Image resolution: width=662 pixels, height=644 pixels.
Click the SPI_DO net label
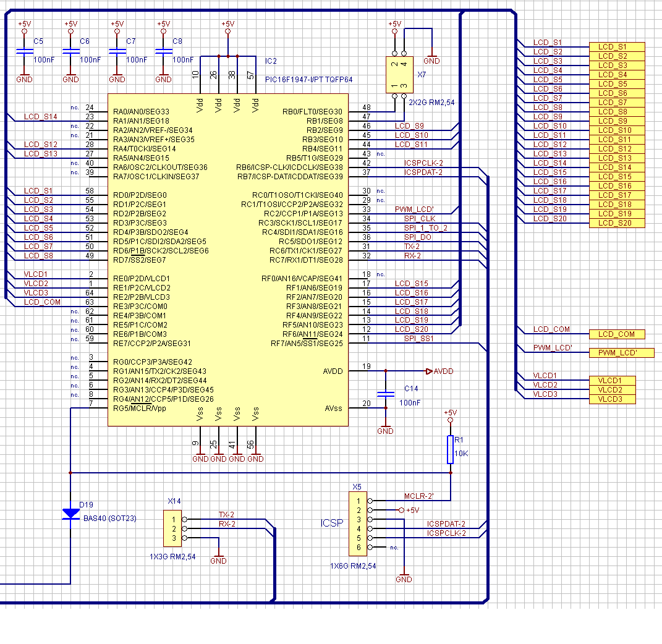coord(418,237)
